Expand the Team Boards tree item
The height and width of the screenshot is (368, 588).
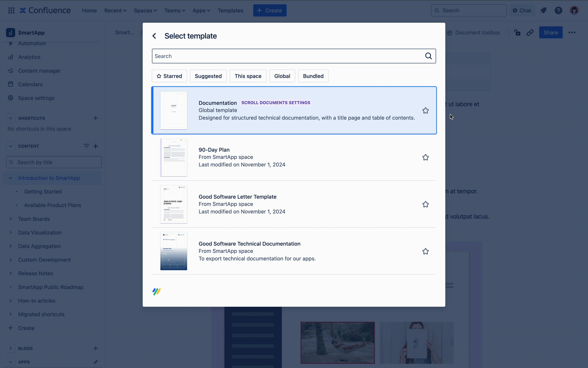click(x=10, y=219)
